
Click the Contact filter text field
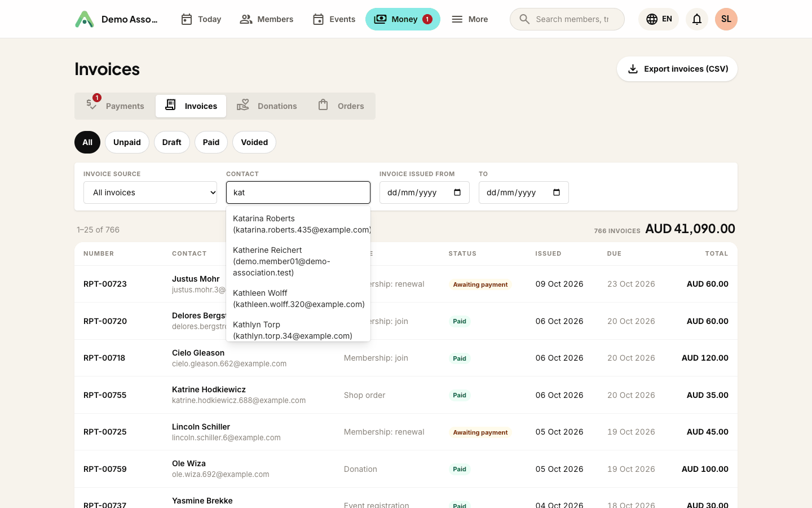pyautogui.click(x=298, y=192)
